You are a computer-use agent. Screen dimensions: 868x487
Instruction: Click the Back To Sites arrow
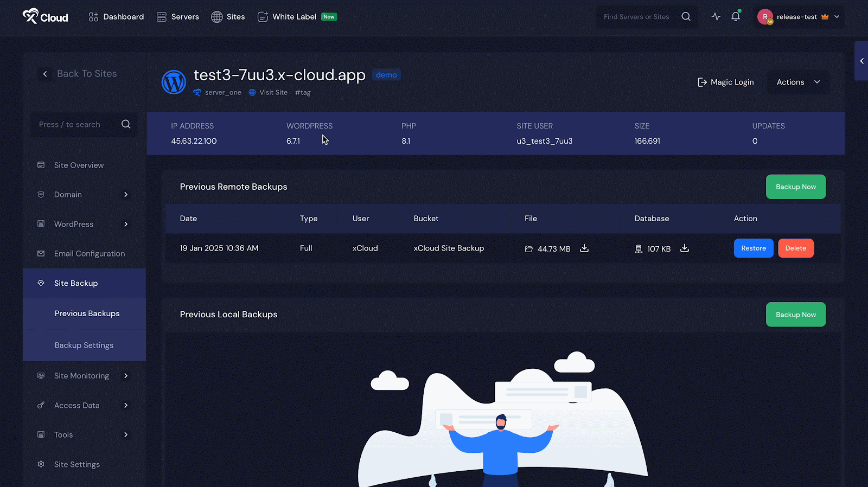pyautogui.click(x=45, y=74)
